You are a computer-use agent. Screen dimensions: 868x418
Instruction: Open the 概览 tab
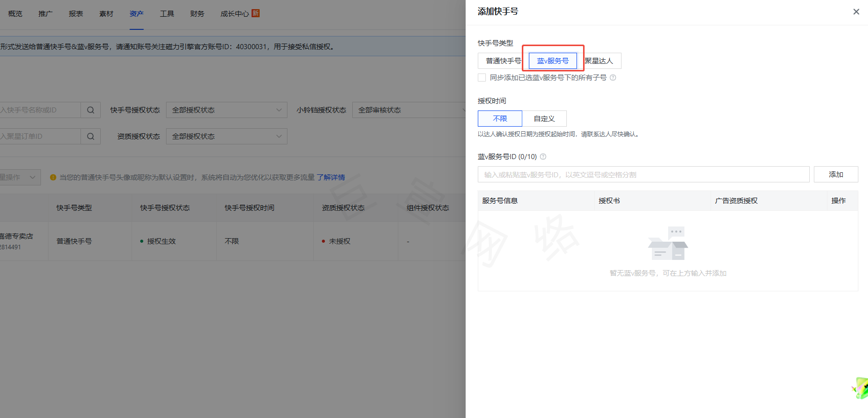pyautogui.click(x=15, y=14)
